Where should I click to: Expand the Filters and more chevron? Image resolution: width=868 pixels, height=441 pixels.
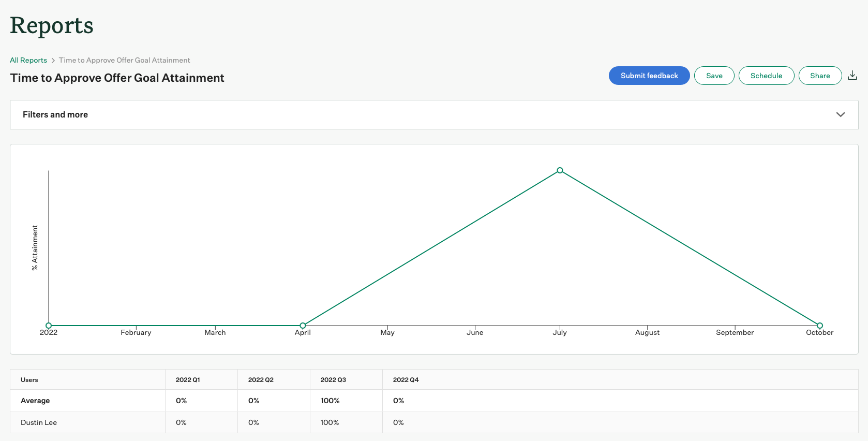(840, 114)
